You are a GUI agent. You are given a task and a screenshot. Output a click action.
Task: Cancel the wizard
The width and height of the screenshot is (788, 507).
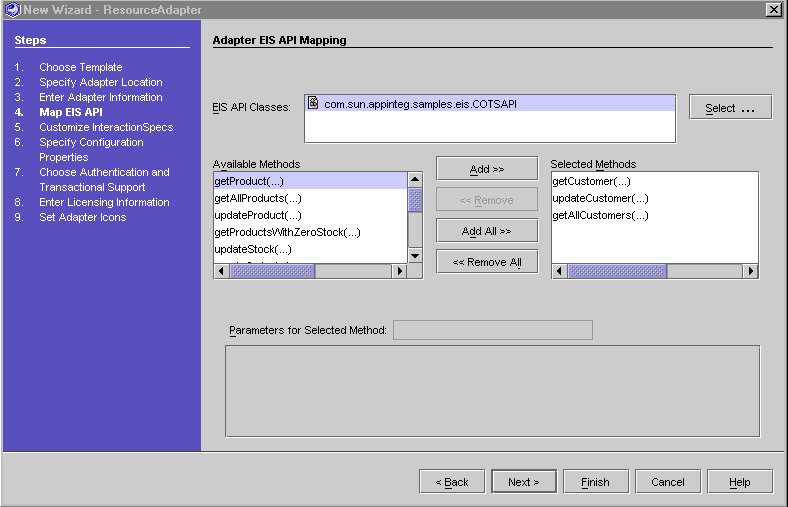(x=667, y=482)
